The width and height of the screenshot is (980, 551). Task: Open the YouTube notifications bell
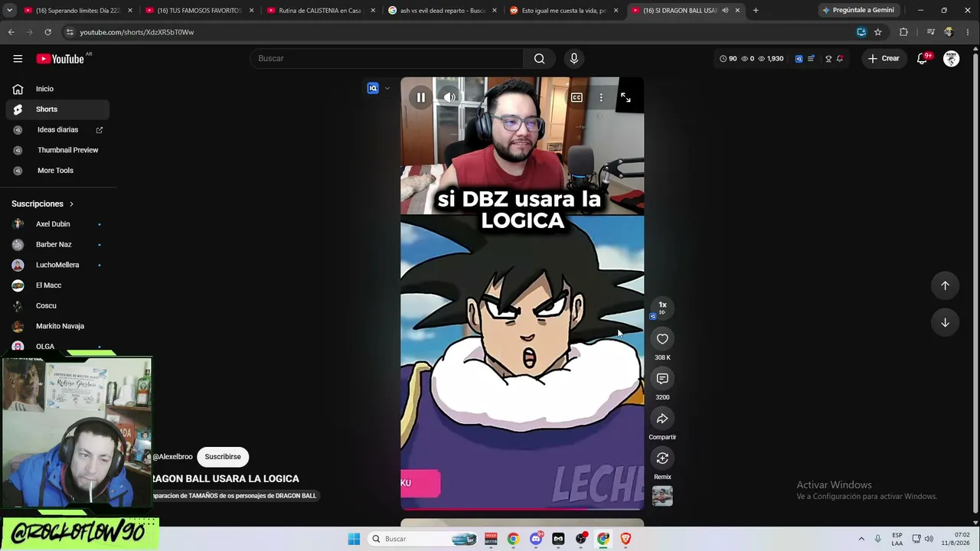point(923,58)
